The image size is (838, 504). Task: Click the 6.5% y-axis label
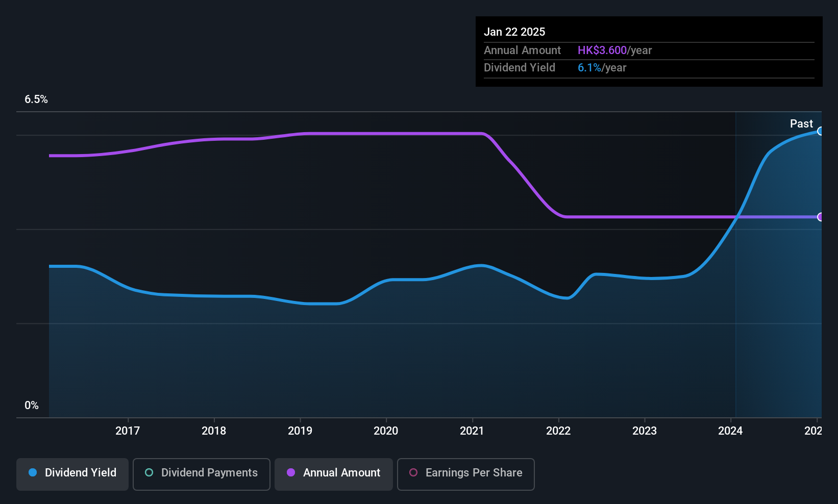pyautogui.click(x=36, y=99)
